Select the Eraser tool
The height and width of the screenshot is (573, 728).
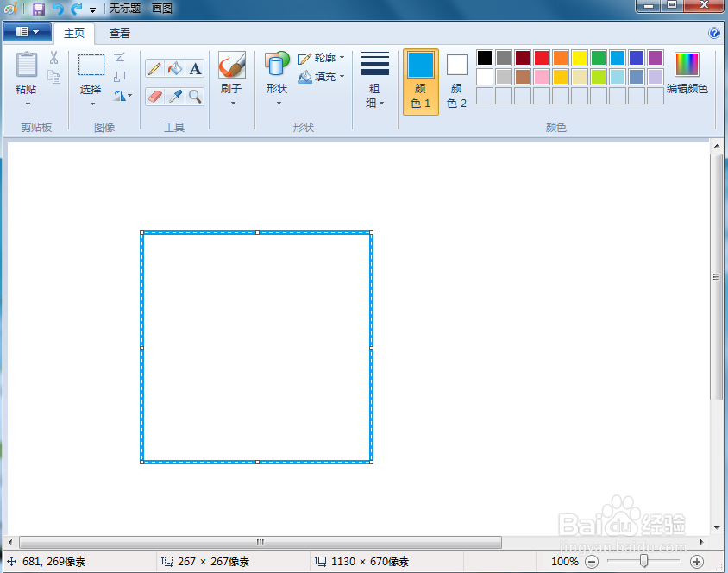coord(155,97)
